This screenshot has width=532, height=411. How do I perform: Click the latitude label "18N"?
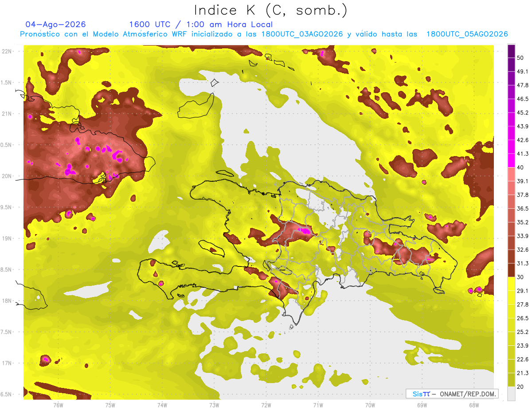pyautogui.click(x=7, y=301)
